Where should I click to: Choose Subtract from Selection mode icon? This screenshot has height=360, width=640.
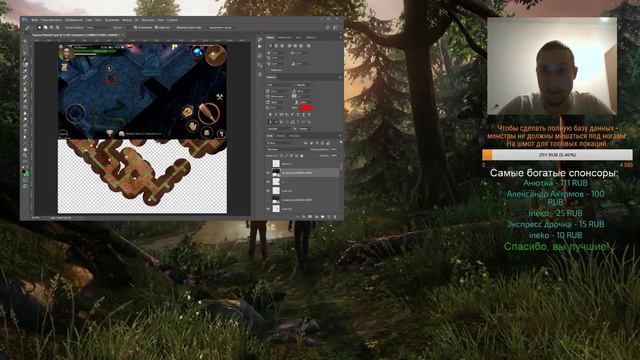tap(51, 27)
